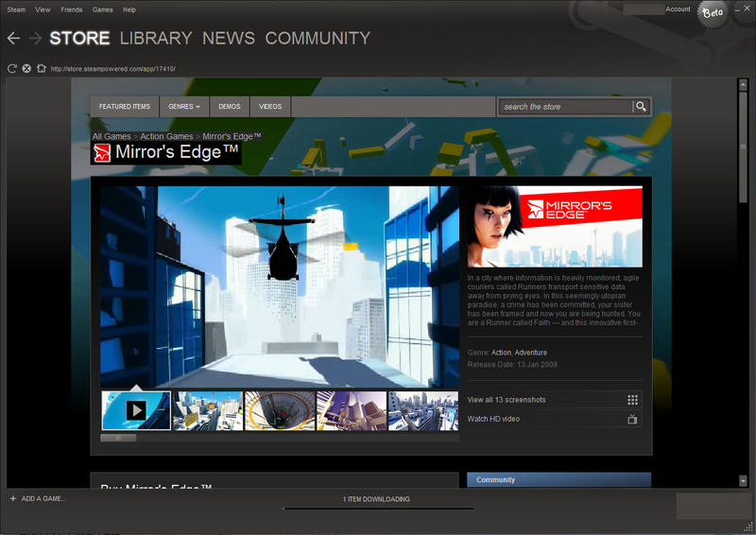Switch to the NEWS section
Screen dimensions: 756x535
pyautogui.click(x=229, y=38)
